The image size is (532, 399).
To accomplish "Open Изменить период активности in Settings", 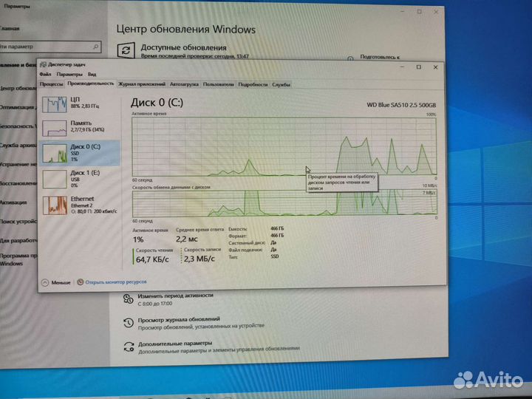I will 175,295.
